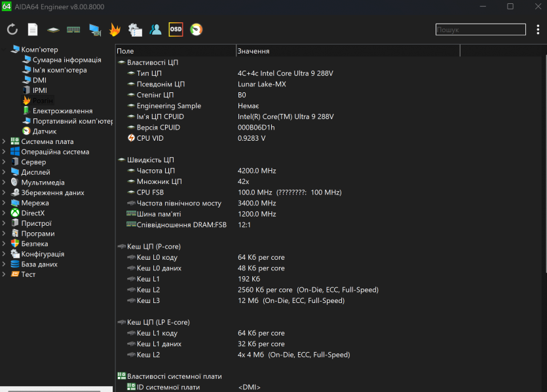
Task: Expand the Системна плата tree node
Action: pyautogui.click(x=5, y=141)
